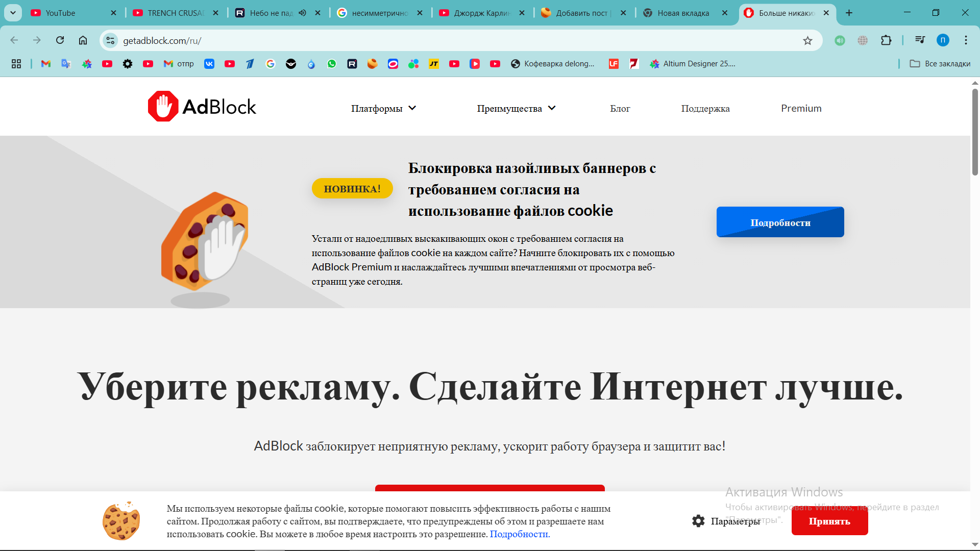The width and height of the screenshot is (980, 551).
Task: Reload the current page
Action: tap(60, 40)
